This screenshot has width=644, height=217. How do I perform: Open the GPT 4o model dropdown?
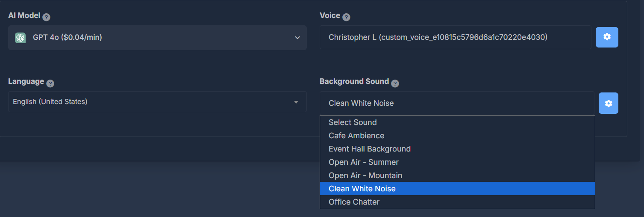pos(157,38)
